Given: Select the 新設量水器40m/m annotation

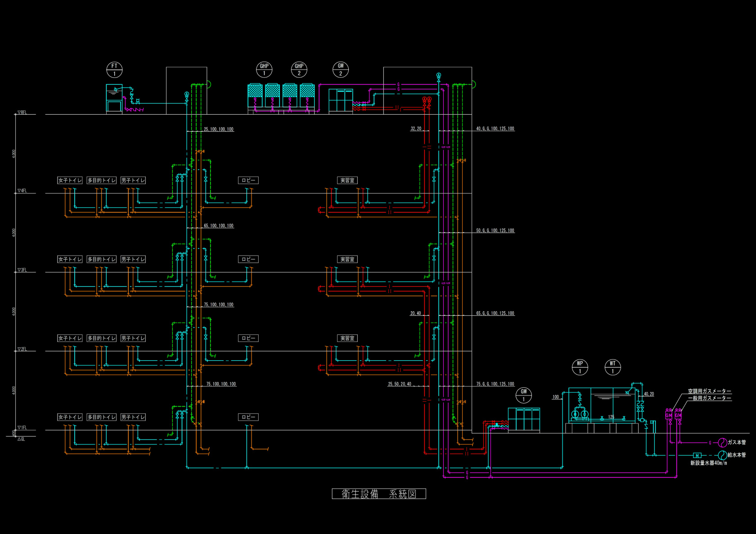Looking at the screenshot, I should pyautogui.click(x=708, y=463).
